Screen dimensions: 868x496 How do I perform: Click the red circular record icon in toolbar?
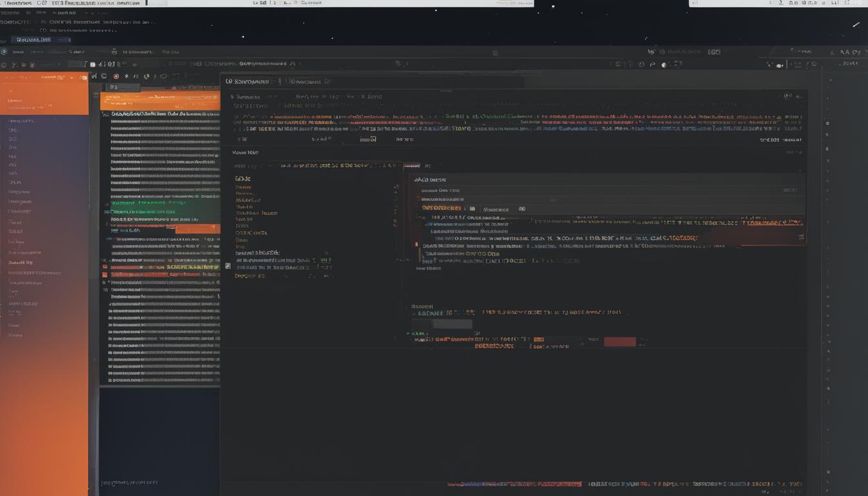[116, 76]
